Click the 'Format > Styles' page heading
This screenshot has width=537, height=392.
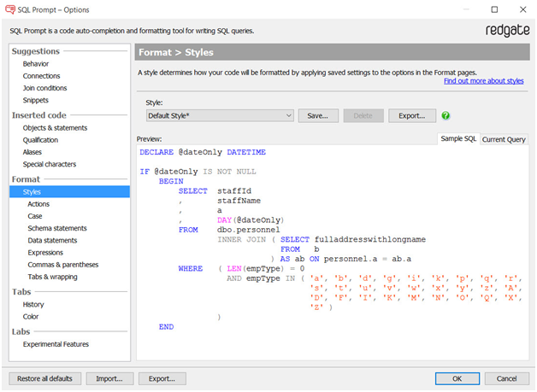tap(176, 52)
